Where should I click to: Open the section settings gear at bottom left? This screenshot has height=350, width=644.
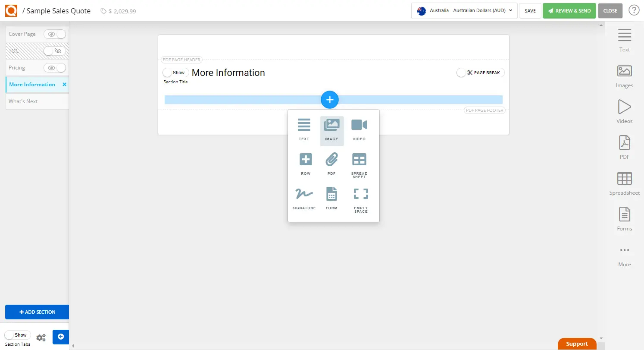click(41, 337)
